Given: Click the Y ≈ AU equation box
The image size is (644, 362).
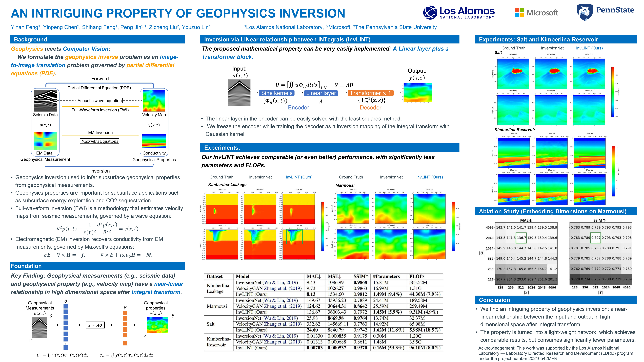Looking at the screenshot, I should tap(95, 325).
